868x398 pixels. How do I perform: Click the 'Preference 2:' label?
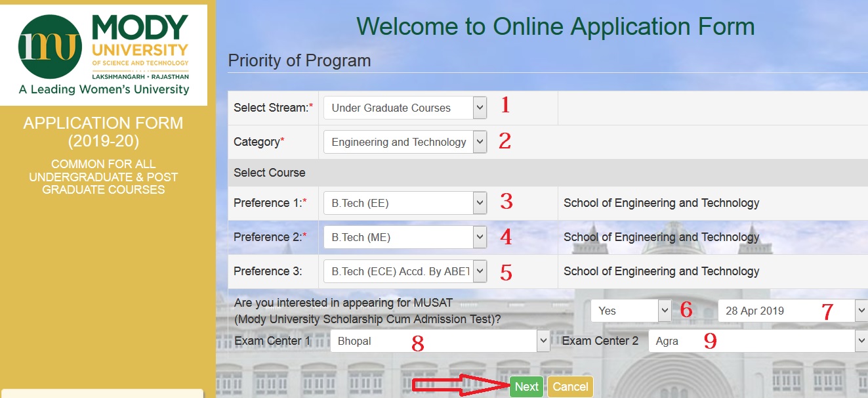(270, 237)
